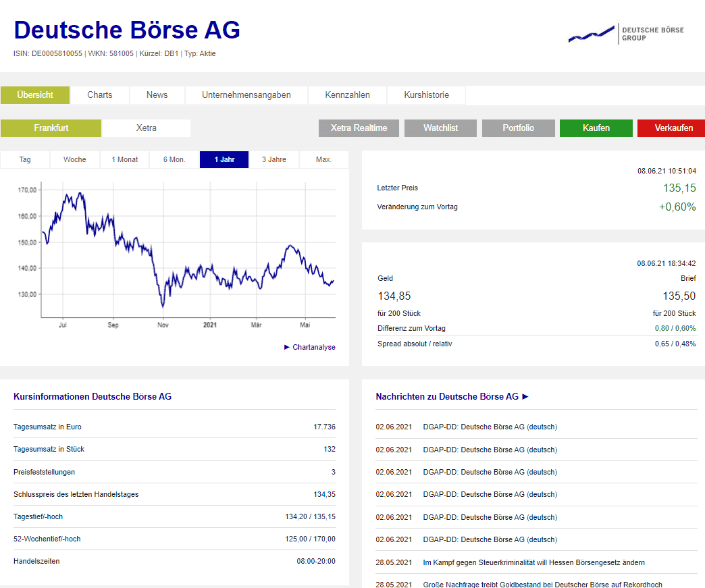Screen dimensions: 705x588
Task: Add stock via Watchlist button
Action: (440, 128)
